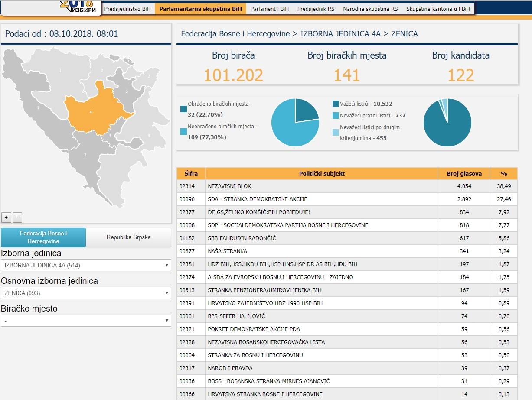This screenshot has width=532, height=400.
Task: Click the Politički subjekt column header
Action: 322,173
